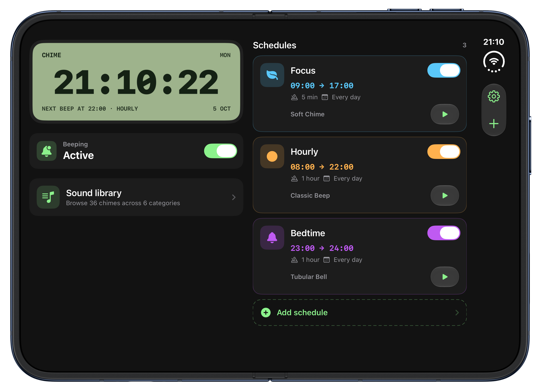This screenshot has width=540, height=392.
Task: Tap the Hourly orange circle icon
Action: click(272, 156)
